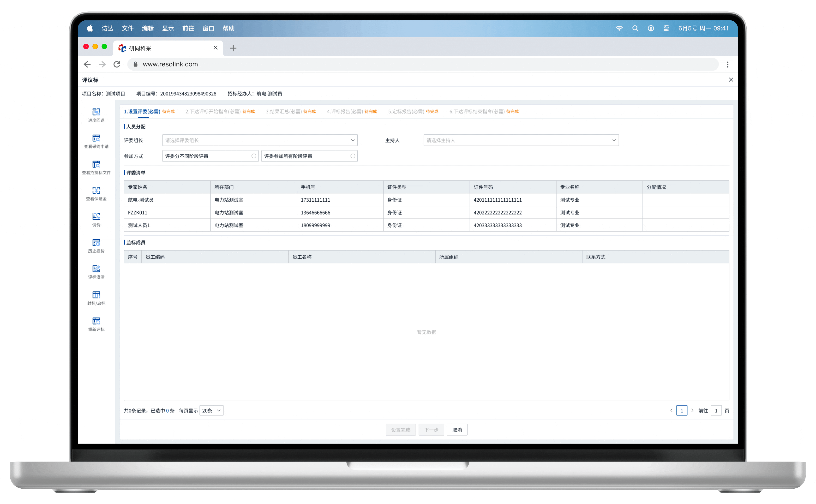Switch to 2.下达评标开始指令 tab
816x504 pixels.
(220, 111)
